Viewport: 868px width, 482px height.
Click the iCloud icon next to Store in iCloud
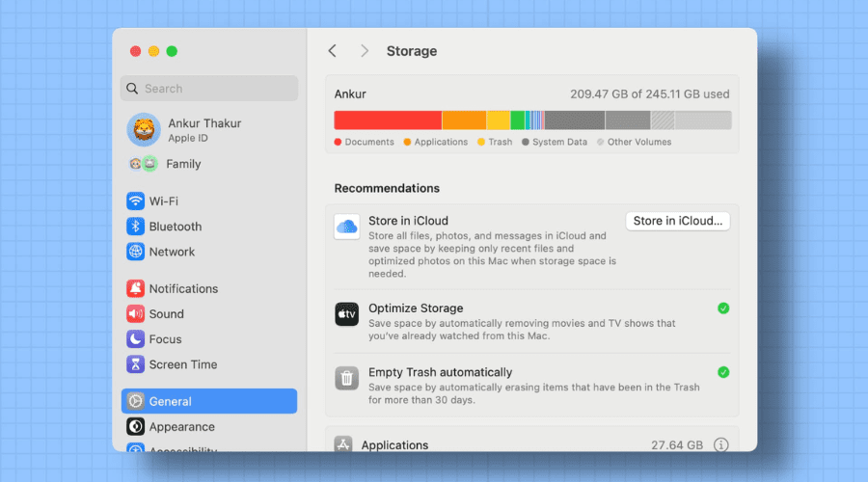[x=347, y=227]
